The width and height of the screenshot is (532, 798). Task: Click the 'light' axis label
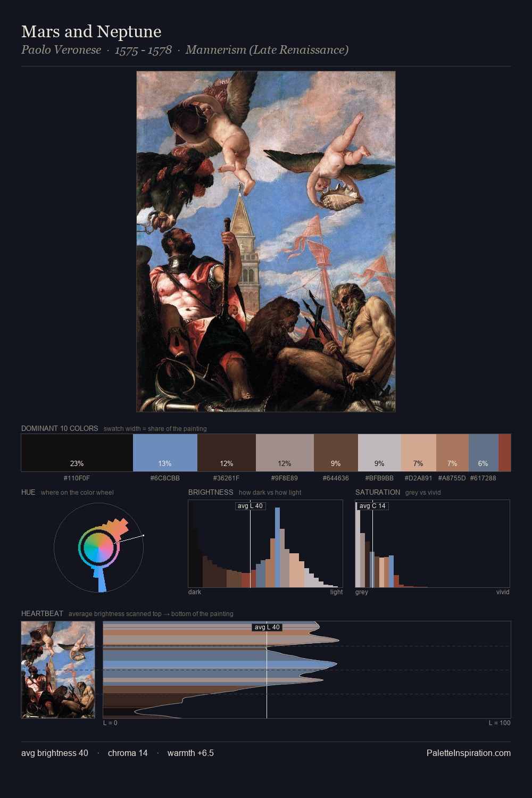pos(336,592)
